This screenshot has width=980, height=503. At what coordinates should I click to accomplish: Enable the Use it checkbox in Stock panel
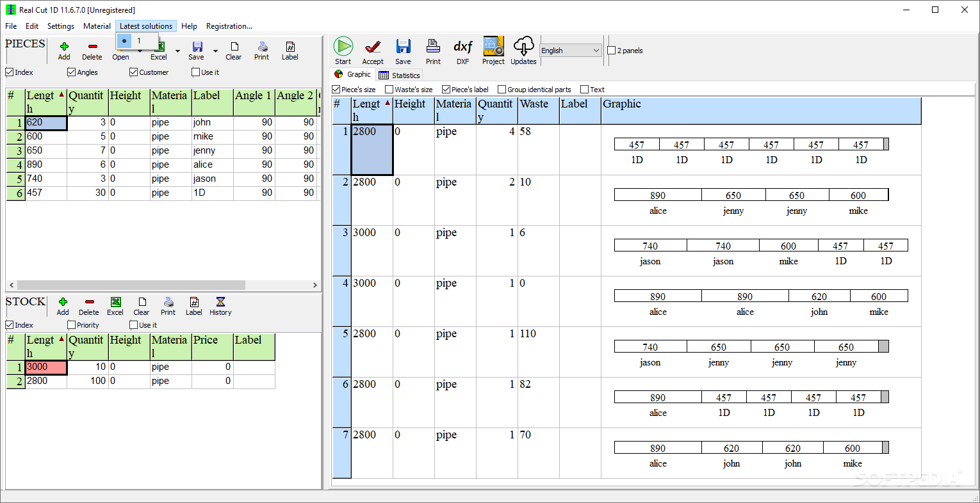tap(134, 325)
